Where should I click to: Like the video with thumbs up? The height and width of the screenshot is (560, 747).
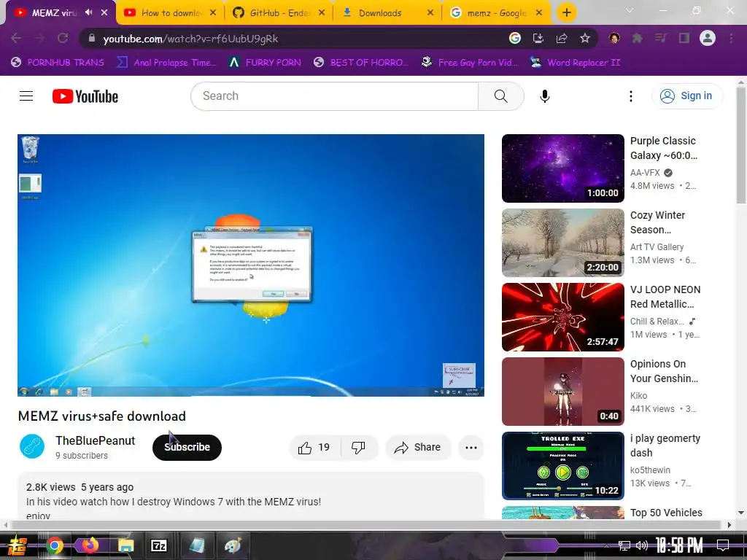point(314,448)
